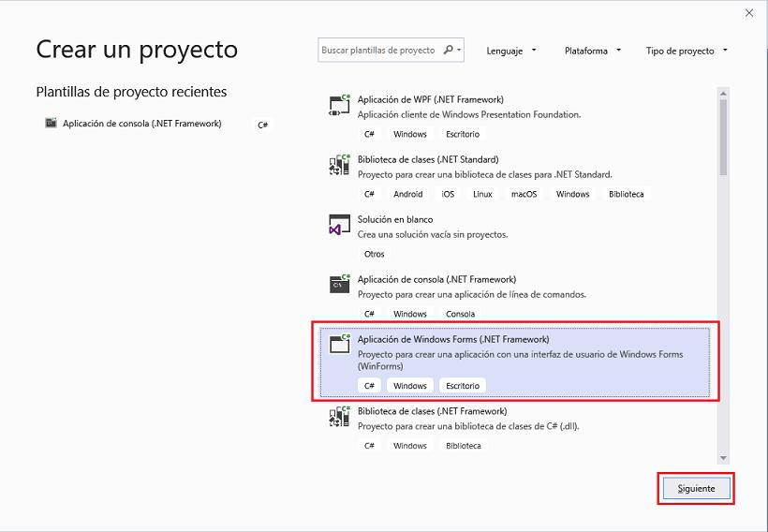Viewport: 768px width, 532px height.
Task: Click Biblioteca tag under .NET Framework library
Action: (x=464, y=446)
